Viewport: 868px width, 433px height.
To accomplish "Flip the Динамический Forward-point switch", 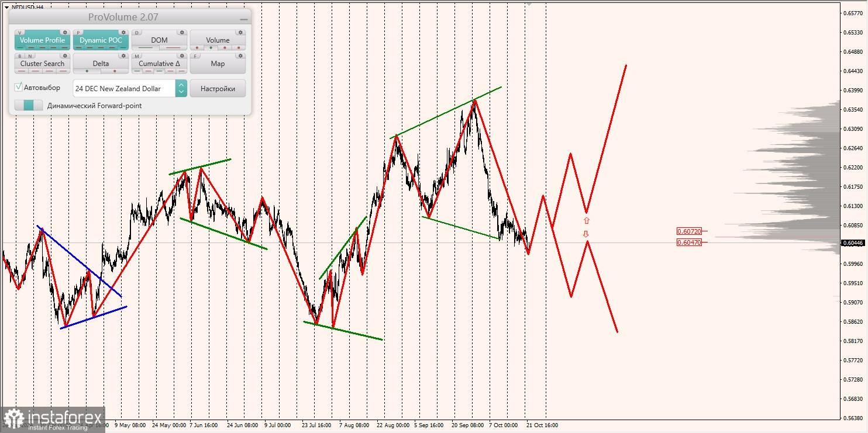I will (x=29, y=106).
